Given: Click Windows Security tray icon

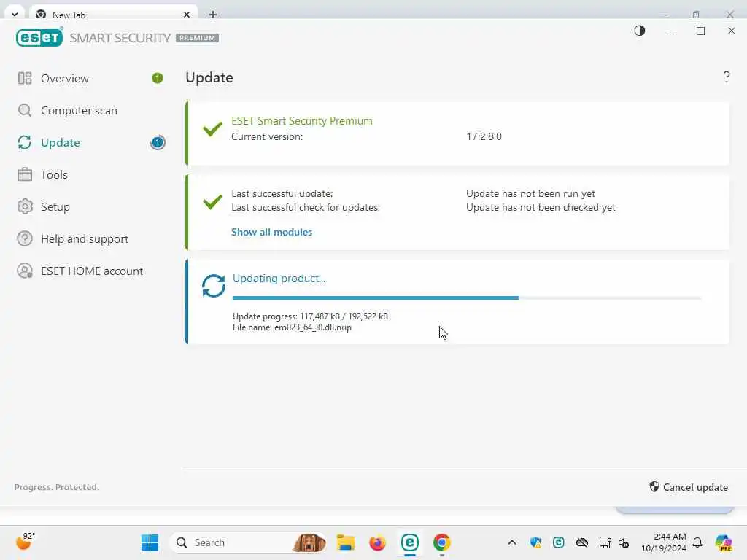Looking at the screenshot, I should tap(535, 542).
